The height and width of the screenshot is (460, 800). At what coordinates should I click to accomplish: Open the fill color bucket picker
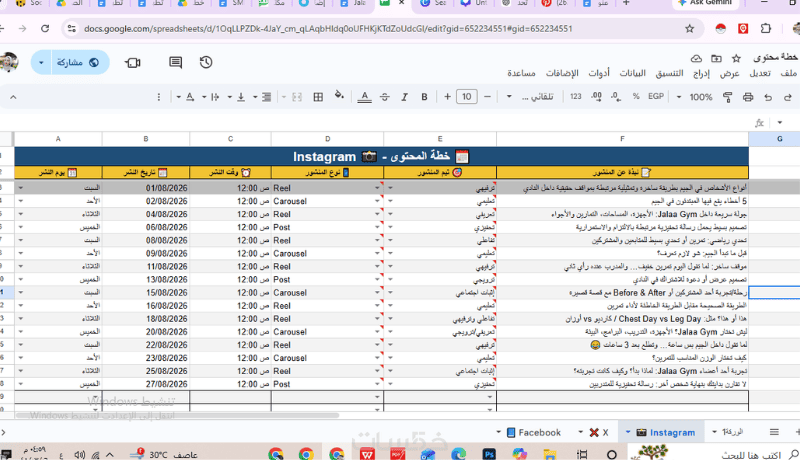coord(339,96)
